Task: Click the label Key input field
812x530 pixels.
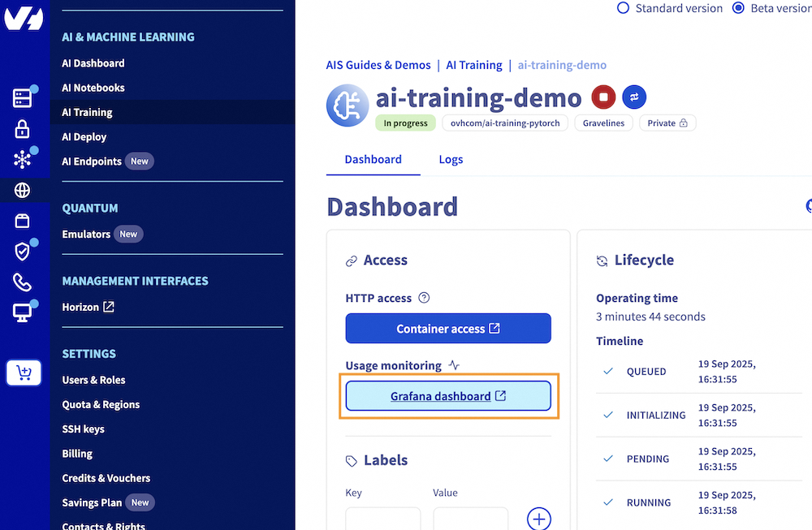Action: [x=382, y=519]
